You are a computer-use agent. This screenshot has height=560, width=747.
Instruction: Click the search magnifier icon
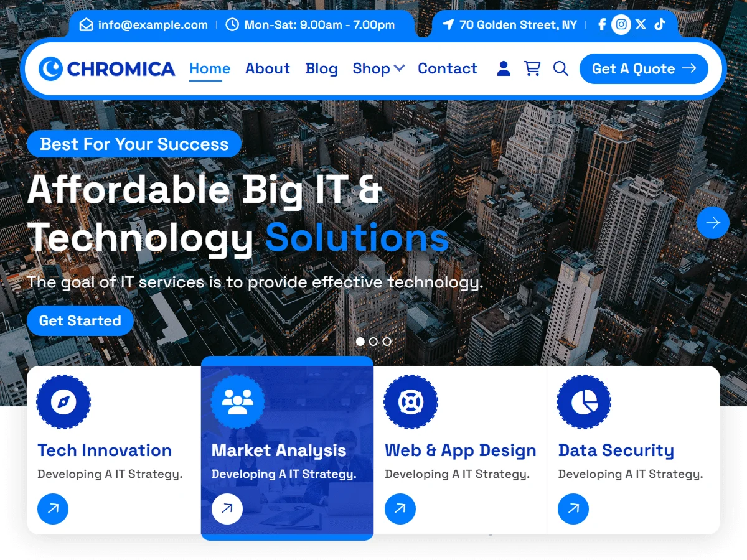point(561,68)
